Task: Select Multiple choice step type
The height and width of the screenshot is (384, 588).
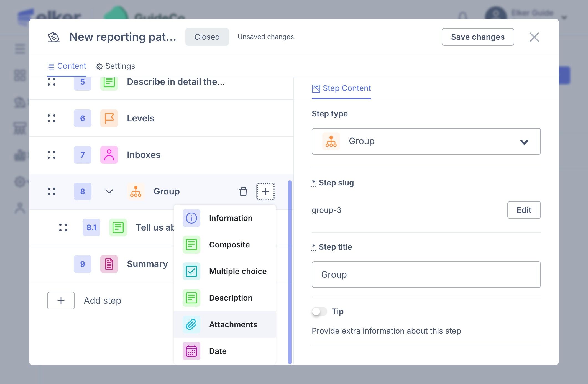Action: point(237,271)
